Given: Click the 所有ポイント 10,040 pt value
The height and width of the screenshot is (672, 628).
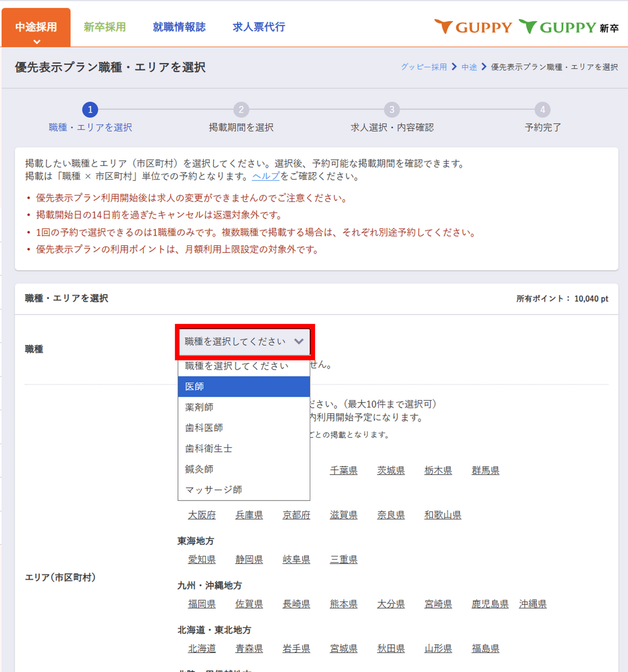Looking at the screenshot, I should pyautogui.click(x=591, y=299).
